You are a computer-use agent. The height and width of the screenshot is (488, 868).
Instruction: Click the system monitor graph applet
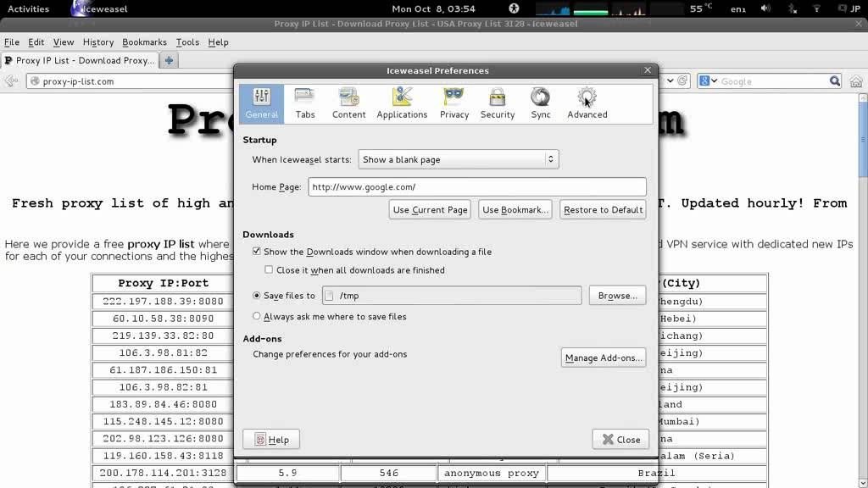[x=609, y=8]
